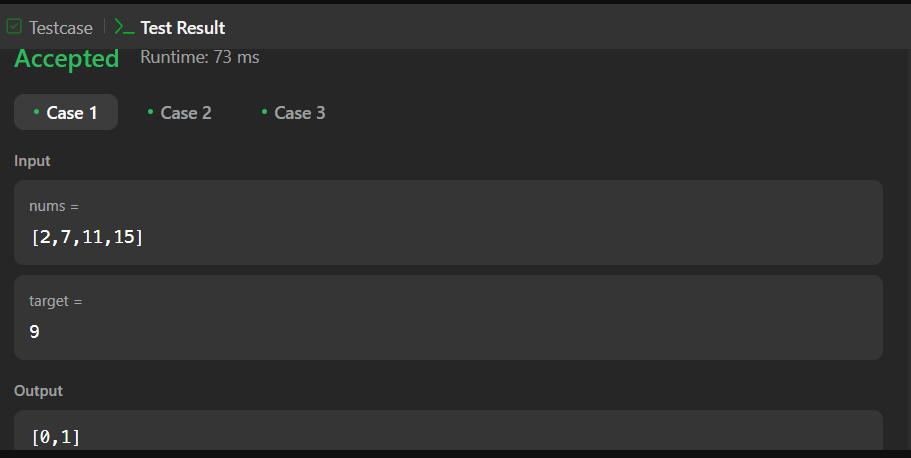Click the Testcase checkbox icon
The width and height of the screenshot is (911, 458).
[x=14, y=27]
